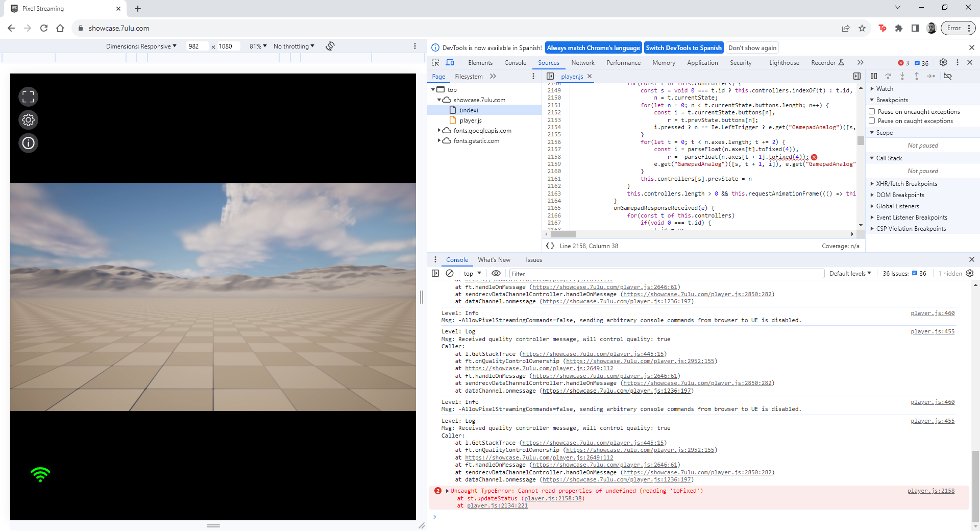The width and height of the screenshot is (980, 531).
Task: Open the player.js:2158 error source link
Action: [932, 491]
